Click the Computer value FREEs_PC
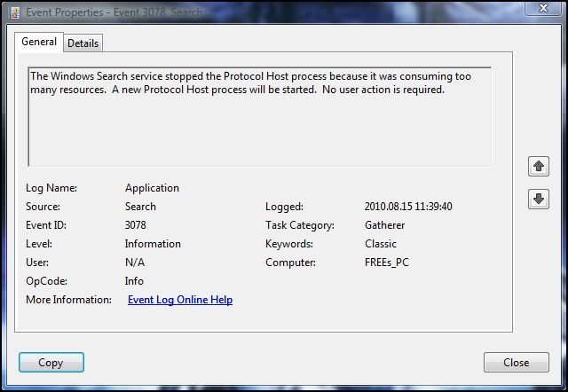The image size is (568, 392). pos(386,263)
